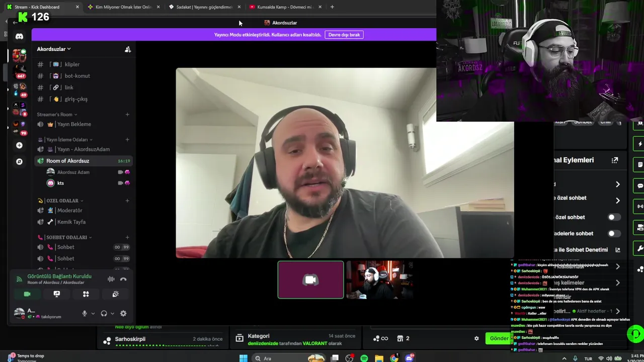Open Kick sidebar wrench tools icon
This screenshot has width=644, height=362.
(x=640, y=248)
